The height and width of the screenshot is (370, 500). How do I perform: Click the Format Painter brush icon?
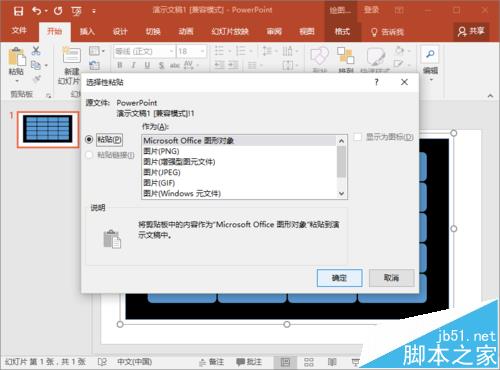(x=37, y=79)
